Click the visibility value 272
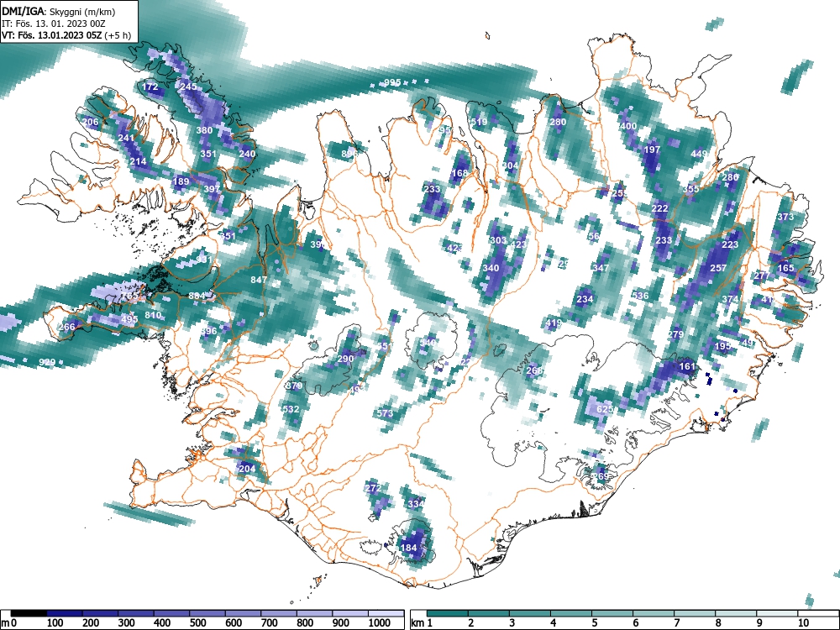Viewport: 840px width, 630px height. pos(373,488)
